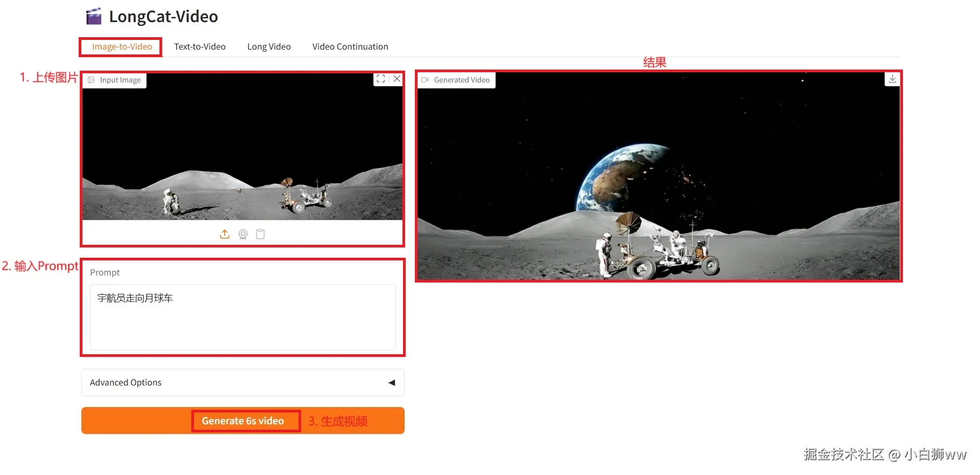Click the fullscreen icon on Input Image
Viewport: 980px width, 475px height.
pyautogui.click(x=381, y=79)
